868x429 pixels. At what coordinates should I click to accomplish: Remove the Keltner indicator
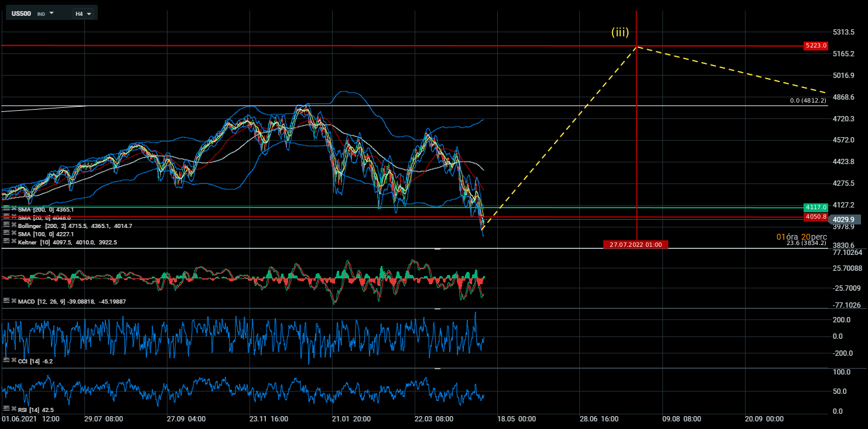(x=14, y=241)
